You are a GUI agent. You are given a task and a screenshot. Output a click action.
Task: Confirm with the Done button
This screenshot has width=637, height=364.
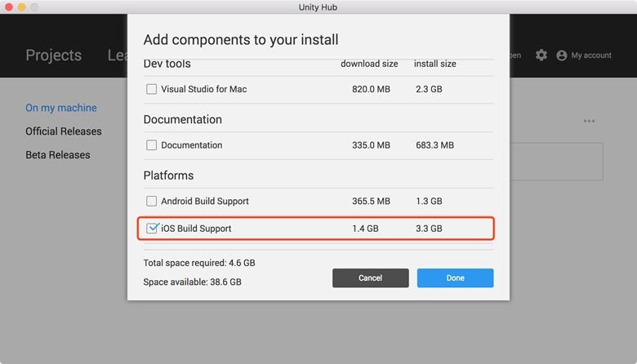pos(456,278)
